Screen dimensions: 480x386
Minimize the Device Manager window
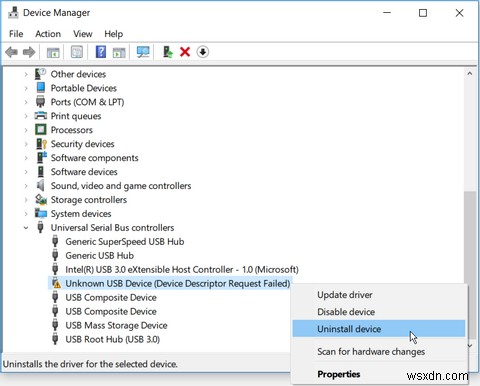click(387, 13)
